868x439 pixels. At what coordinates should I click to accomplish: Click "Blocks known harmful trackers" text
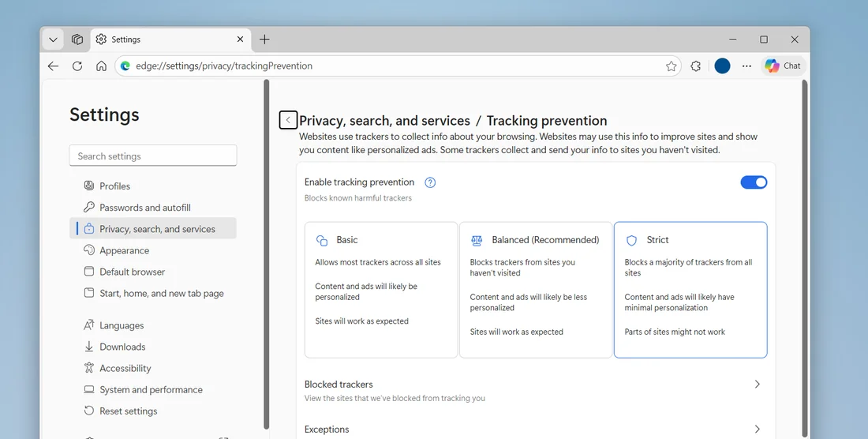pos(358,197)
